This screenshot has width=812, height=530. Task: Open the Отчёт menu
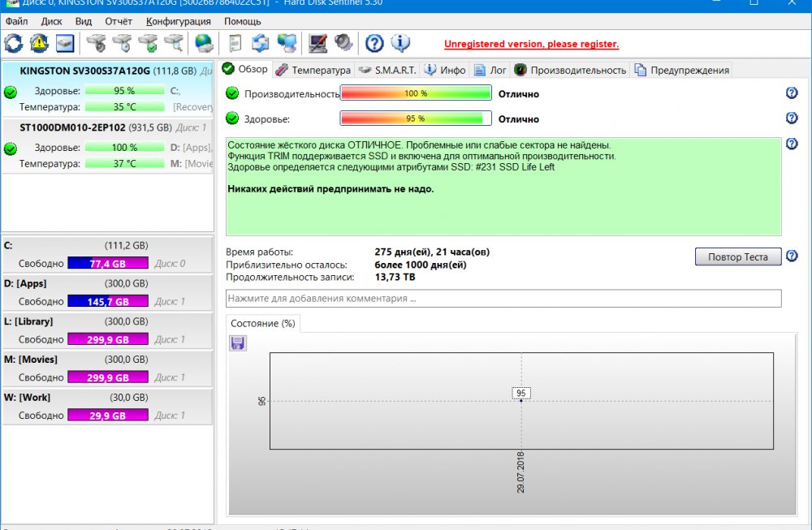click(119, 21)
